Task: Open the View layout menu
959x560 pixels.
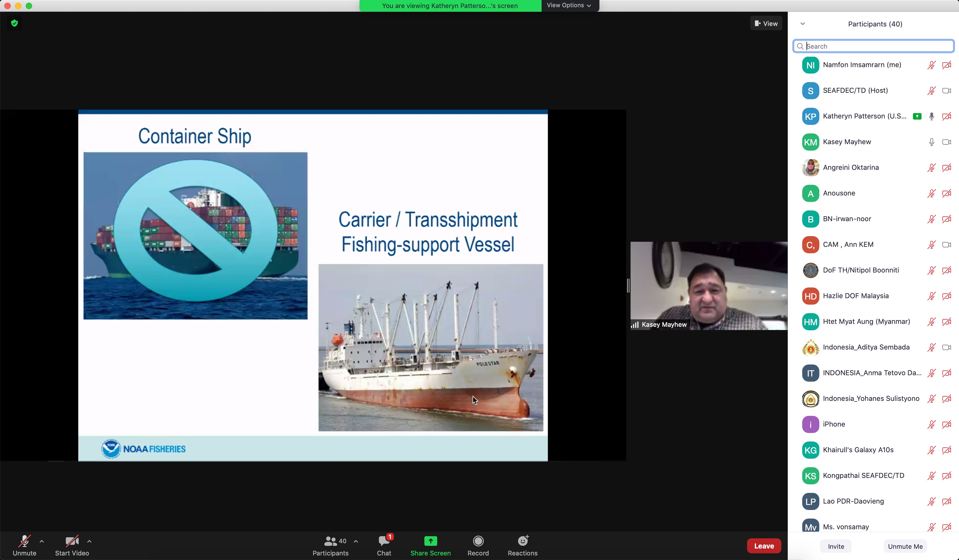Action: (x=766, y=24)
